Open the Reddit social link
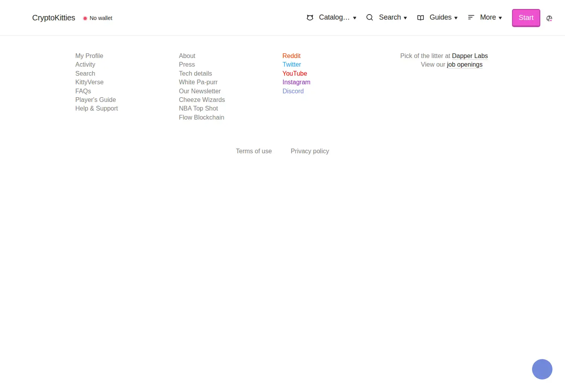This screenshot has height=392, width=565. click(x=292, y=56)
